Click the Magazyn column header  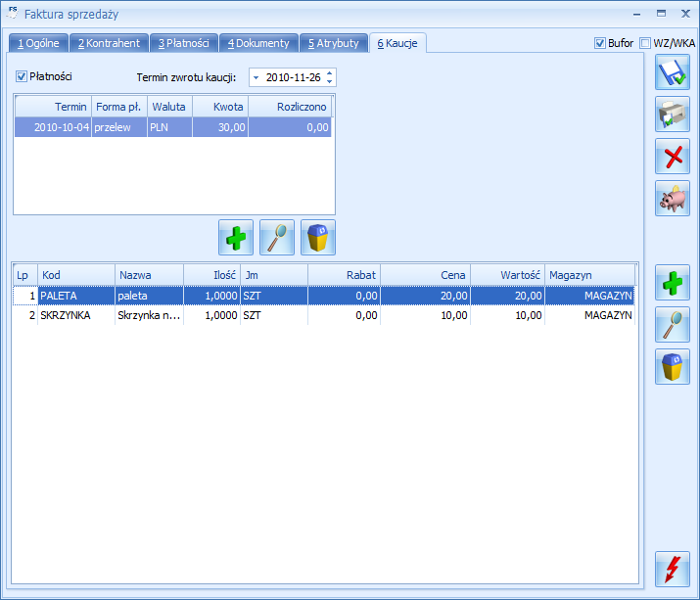tap(589, 275)
